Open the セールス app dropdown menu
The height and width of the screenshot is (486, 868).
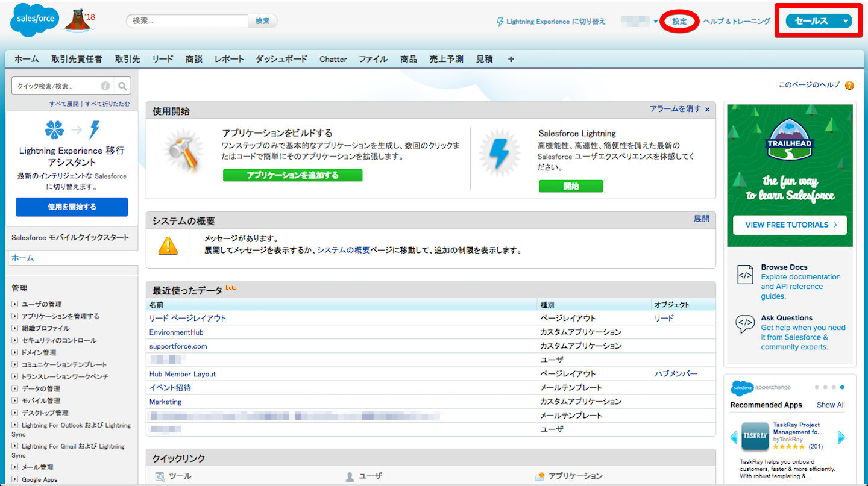click(x=819, y=21)
